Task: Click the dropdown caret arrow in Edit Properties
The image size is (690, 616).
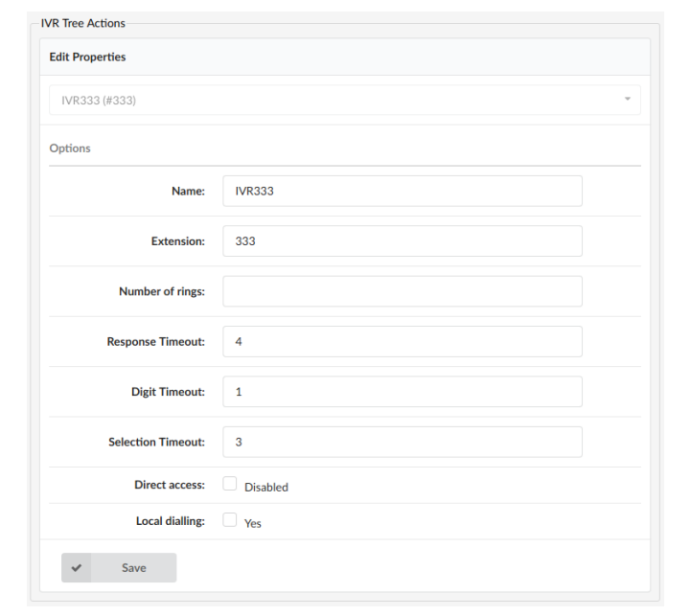Action: (x=627, y=100)
